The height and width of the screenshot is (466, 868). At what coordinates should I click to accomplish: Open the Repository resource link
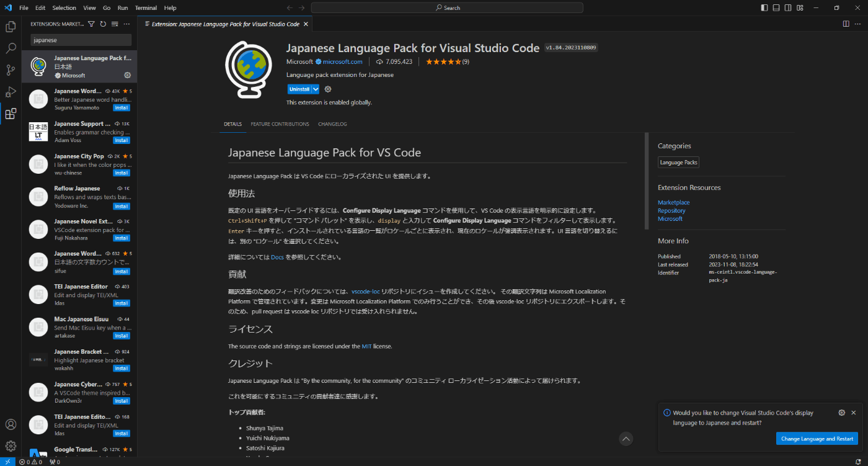[671, 210]
